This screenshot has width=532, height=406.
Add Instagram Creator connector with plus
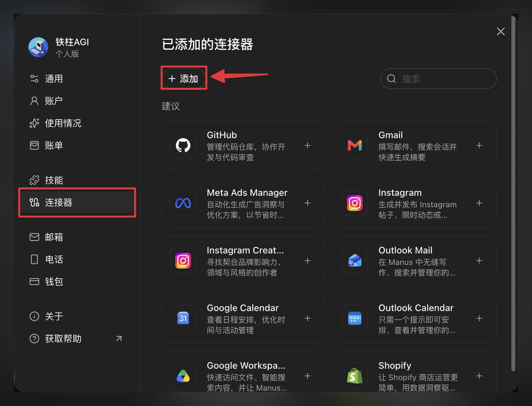point(308,261)
